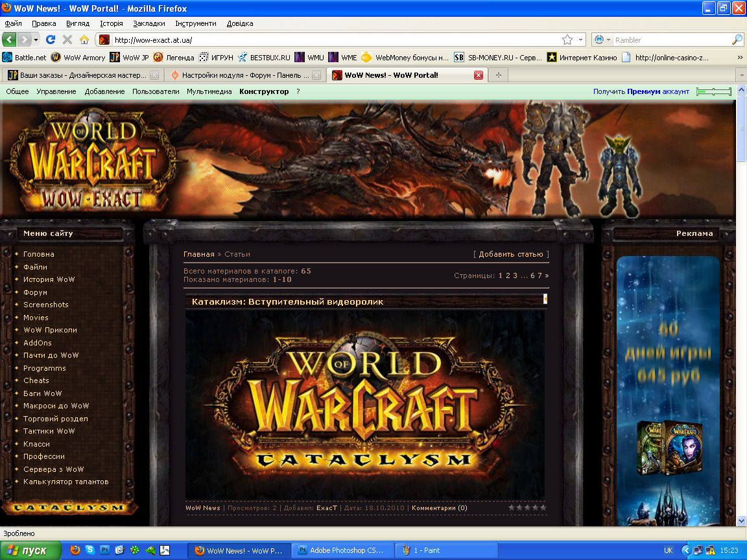Open the AddOns link in site menu
This screenshot has height=560, width=747.
[x=37, y=343]
